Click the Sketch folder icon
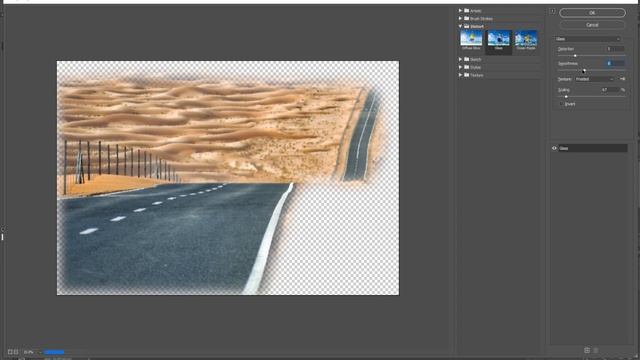Screen dimensions: 640x360 tap(467, 59)
